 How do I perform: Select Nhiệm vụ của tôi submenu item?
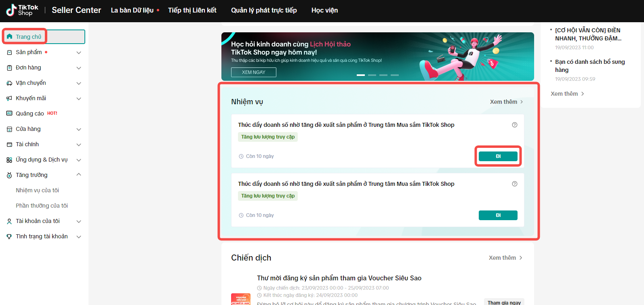point(37,190)
